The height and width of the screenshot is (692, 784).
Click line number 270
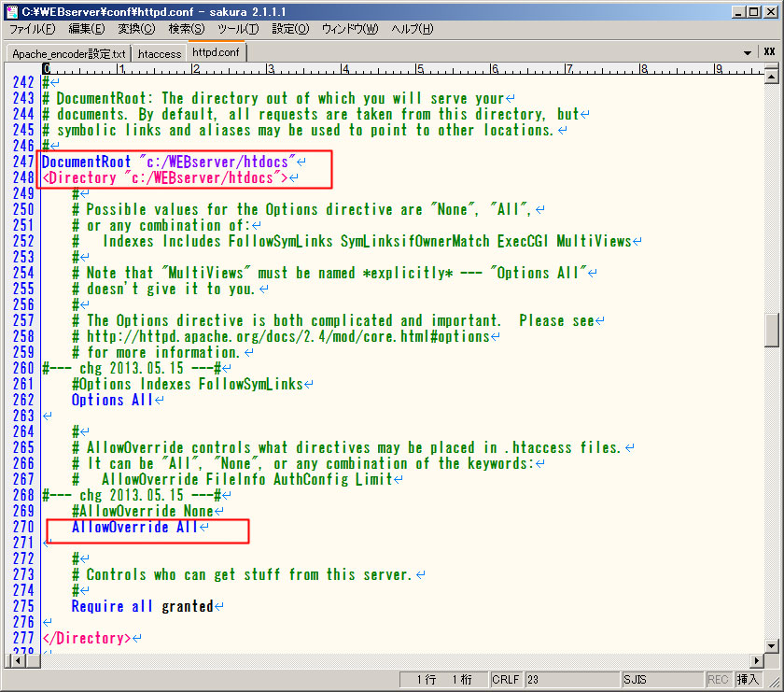click(23, 527)
